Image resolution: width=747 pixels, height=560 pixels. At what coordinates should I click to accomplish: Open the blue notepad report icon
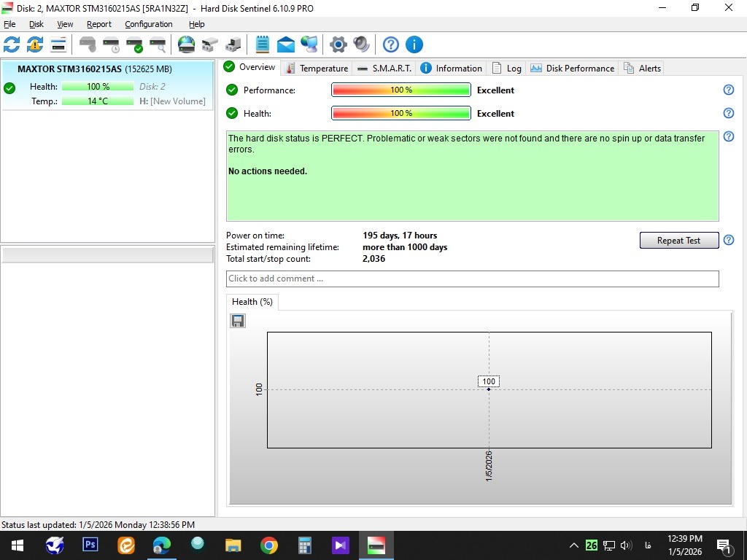(263, 44)
